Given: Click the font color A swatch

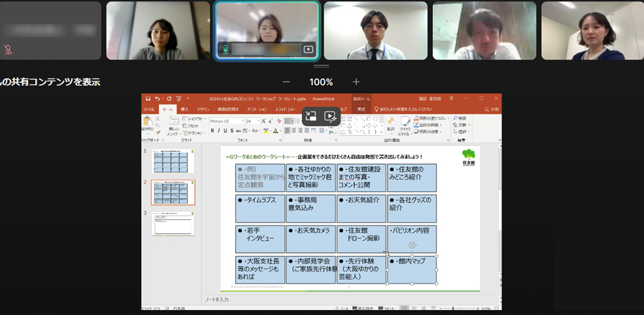Looking at the screenshot, I should click(x=275, y=131).
